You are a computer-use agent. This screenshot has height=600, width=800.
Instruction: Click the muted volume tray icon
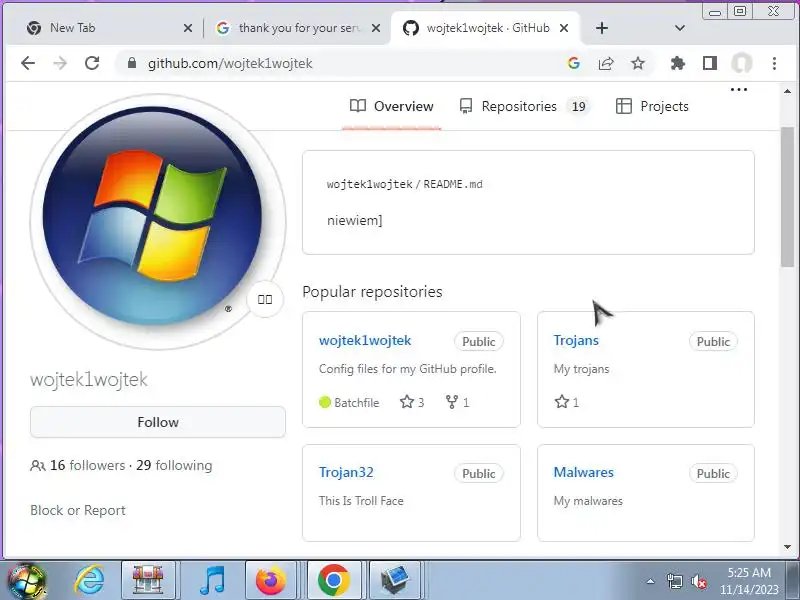[698, 581]
